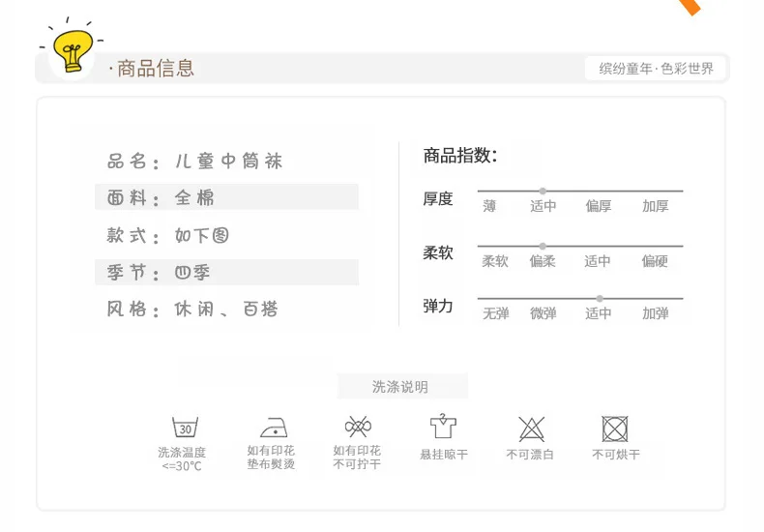Click the 30° wash temperature icon
Image resolution: width=764 pixels, height=532 pixels.
pos(185,428)
